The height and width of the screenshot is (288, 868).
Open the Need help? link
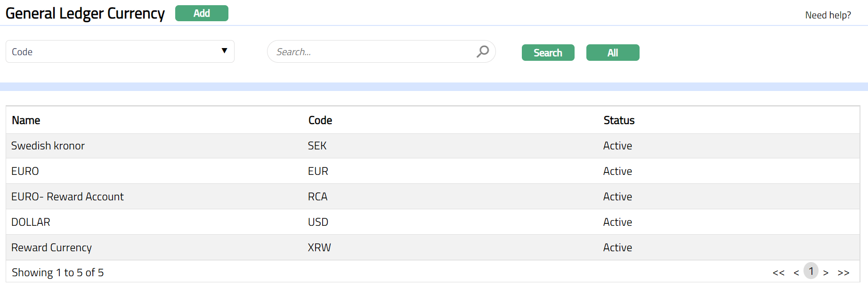tap(827, 15)
